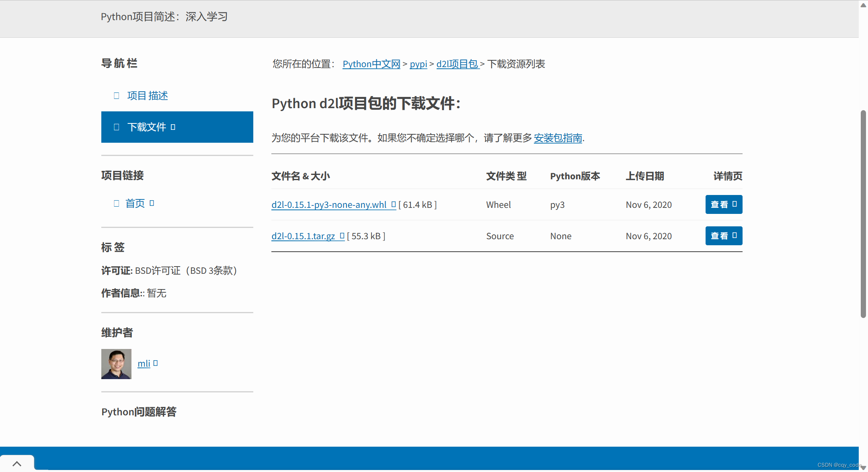Viewport: 868px width, 472px height.
Task: Click the 详情页 column header
Action: 728,176
